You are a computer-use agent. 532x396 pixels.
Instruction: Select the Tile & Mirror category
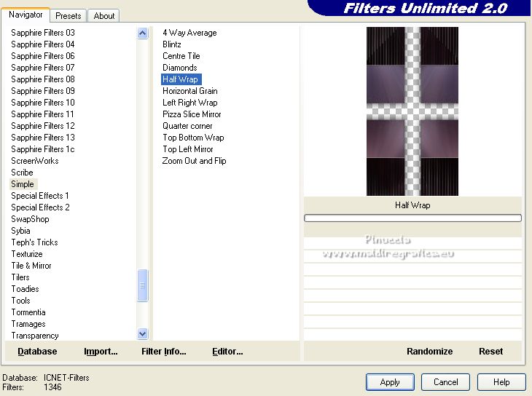[31, 266]
